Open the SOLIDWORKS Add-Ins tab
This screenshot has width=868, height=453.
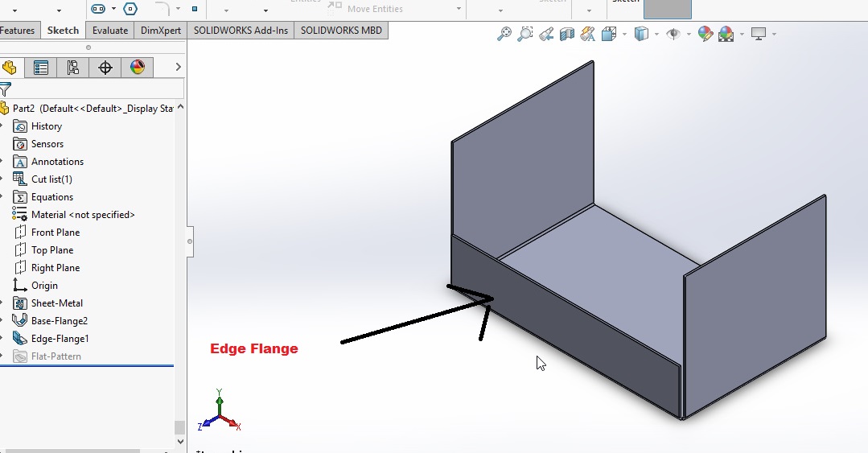click(241, 31)
